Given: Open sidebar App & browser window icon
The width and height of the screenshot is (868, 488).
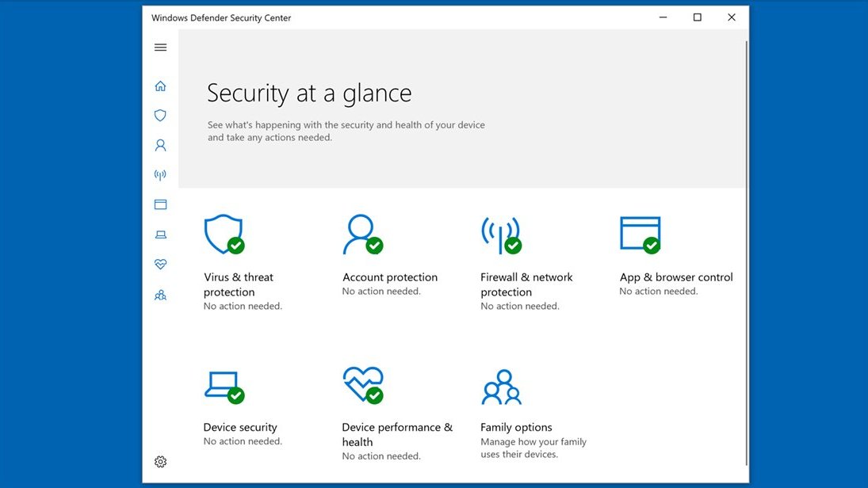Looking at the screenshot, I should (161, 204).
